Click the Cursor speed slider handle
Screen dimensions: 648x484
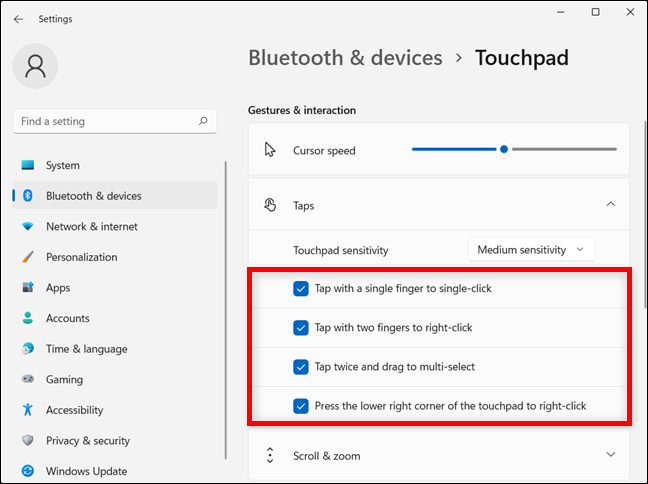504,150
